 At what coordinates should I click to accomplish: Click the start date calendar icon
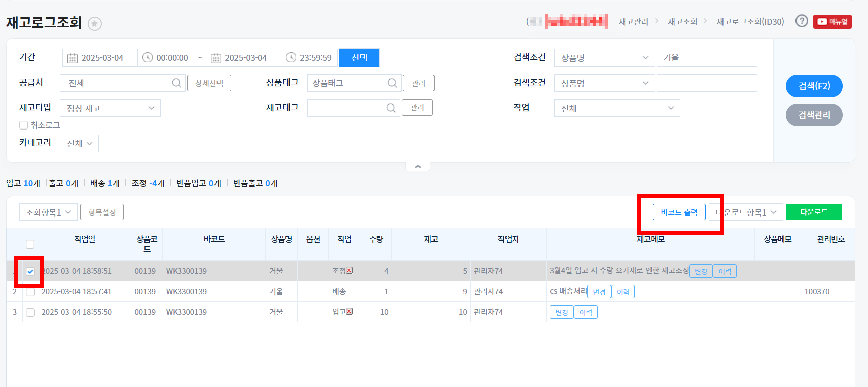tap(73, 58)
